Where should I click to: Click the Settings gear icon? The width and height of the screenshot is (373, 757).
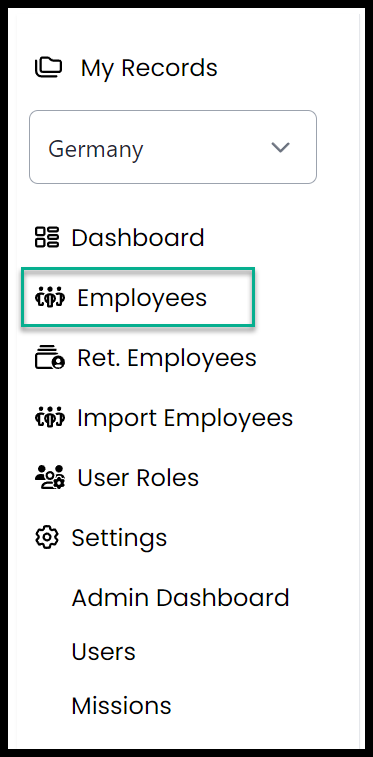tap(47, 537)
